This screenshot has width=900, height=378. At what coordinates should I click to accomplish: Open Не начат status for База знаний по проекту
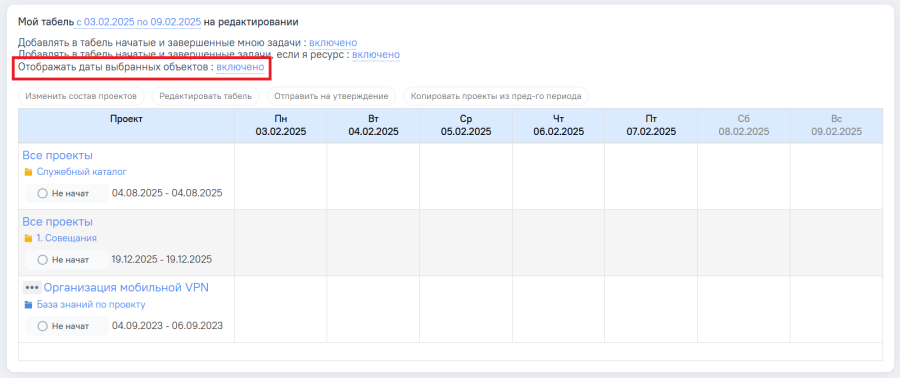[67, 326]
